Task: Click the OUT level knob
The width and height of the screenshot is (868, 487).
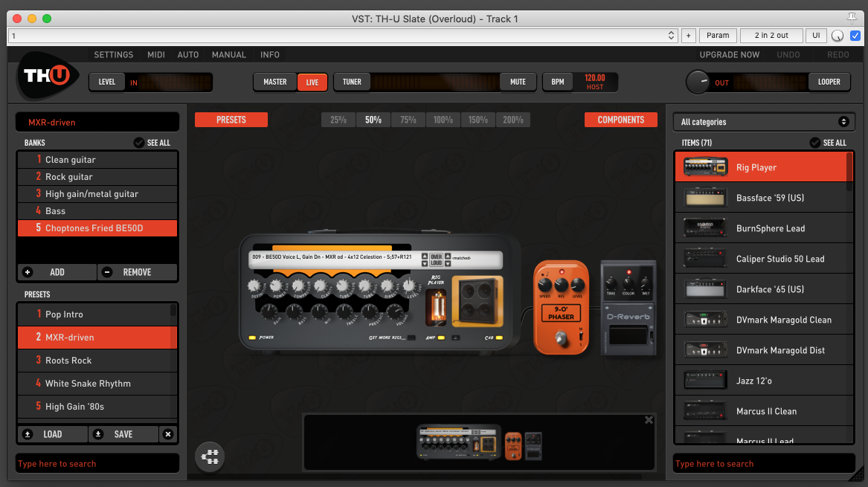Action: coord(698,82)
